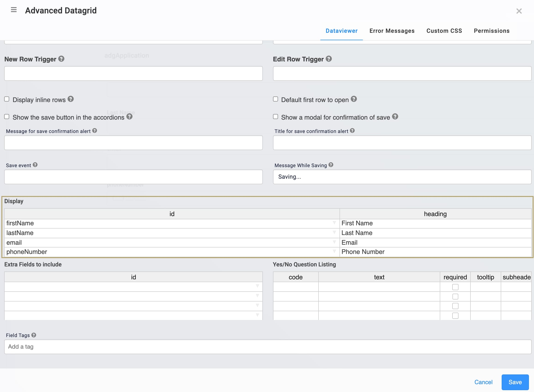
Task: Click the Edit Row Trigger input field
Action: (x=402, y=73)
